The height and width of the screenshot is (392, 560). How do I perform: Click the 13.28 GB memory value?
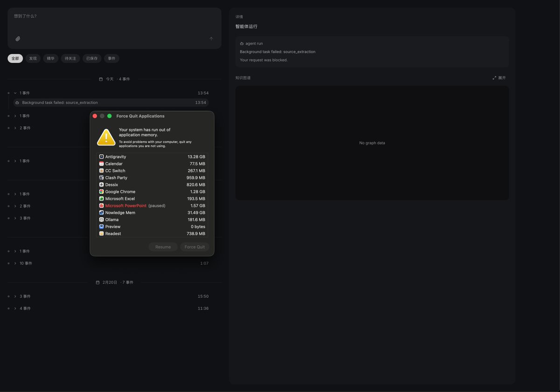[x=196, y=157]
